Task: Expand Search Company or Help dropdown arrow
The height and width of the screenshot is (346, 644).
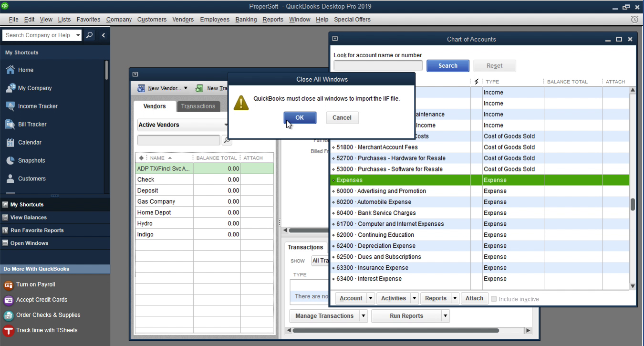Action: (x=78, y=35)
